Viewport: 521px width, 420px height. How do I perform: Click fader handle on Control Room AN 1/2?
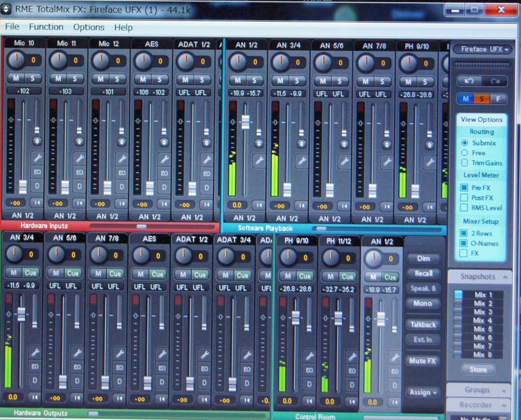(381, 319)
